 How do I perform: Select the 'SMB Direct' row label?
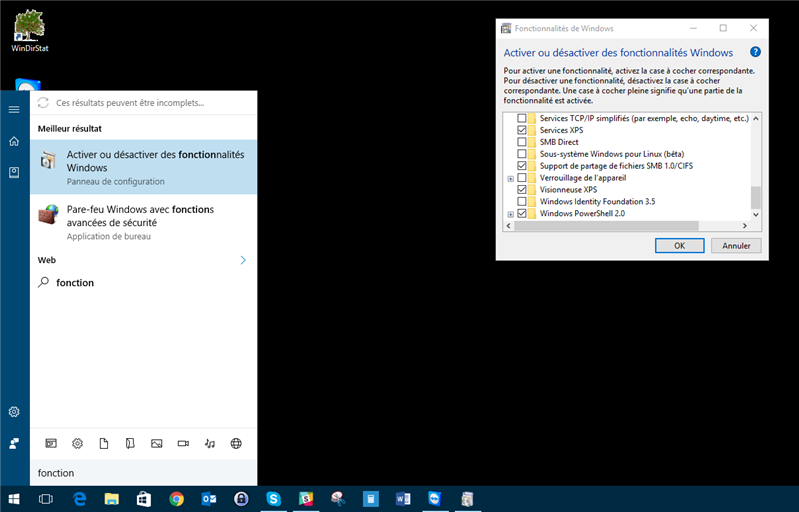click(x=559, y=142)
